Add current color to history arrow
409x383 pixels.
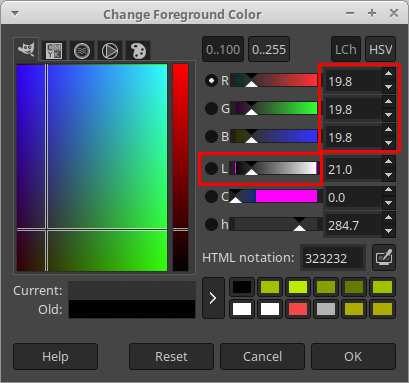213,298
